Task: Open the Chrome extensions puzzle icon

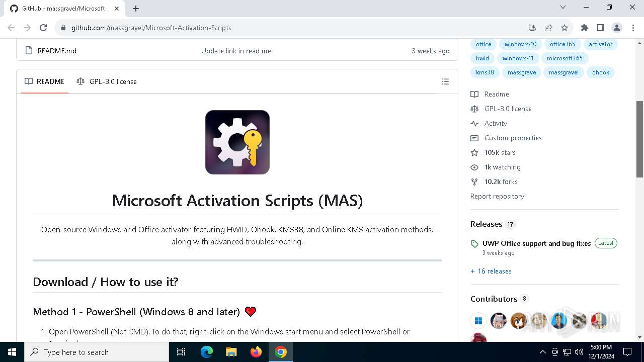Action: click(584, 28)
